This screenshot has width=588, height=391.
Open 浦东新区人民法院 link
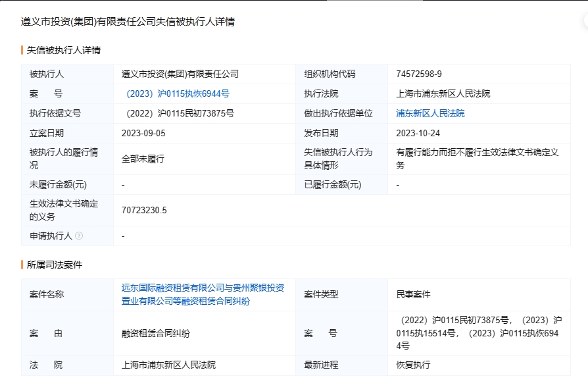[430, 113]
